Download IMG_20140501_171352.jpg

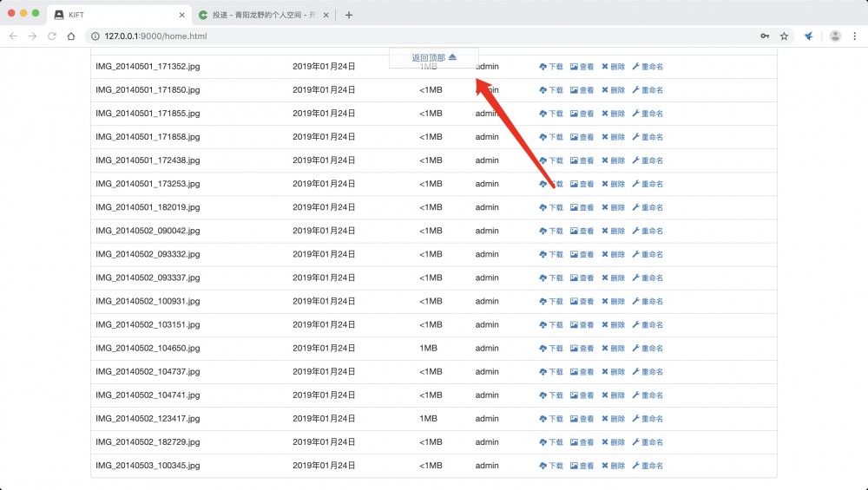click(551, 67)
